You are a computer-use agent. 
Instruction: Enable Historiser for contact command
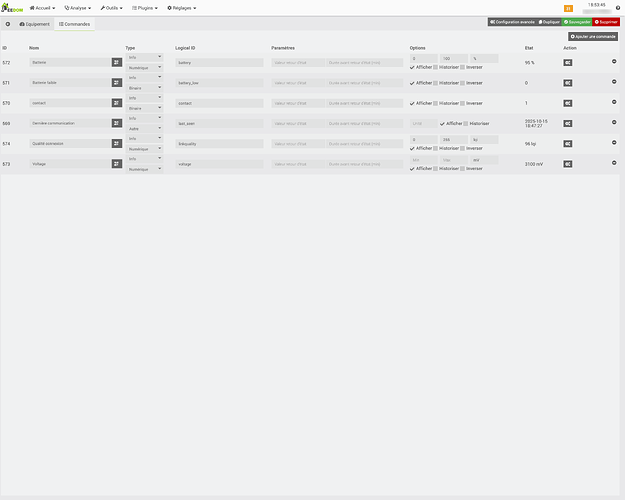pyautogui.click(x=435, y=103)
